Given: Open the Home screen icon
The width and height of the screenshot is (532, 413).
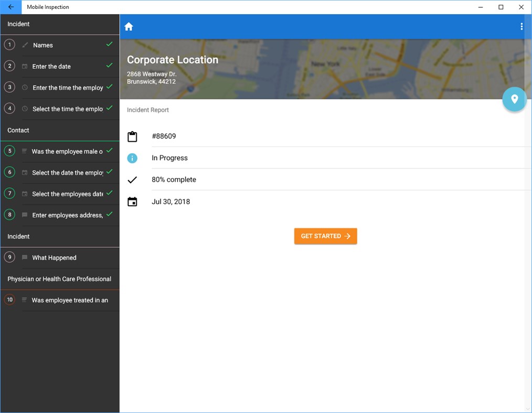Looking at the screenshot, I should 129,26.
